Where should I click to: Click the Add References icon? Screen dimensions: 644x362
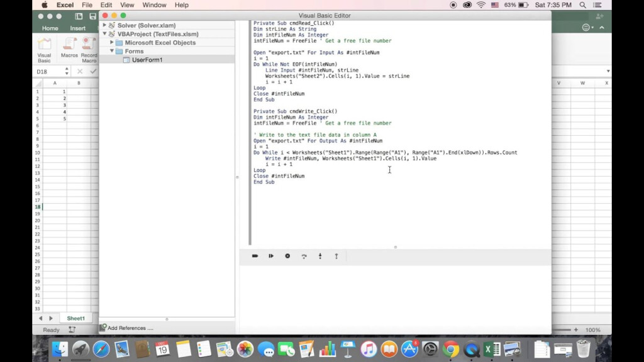pyautogui.click(x=103, y=327)
